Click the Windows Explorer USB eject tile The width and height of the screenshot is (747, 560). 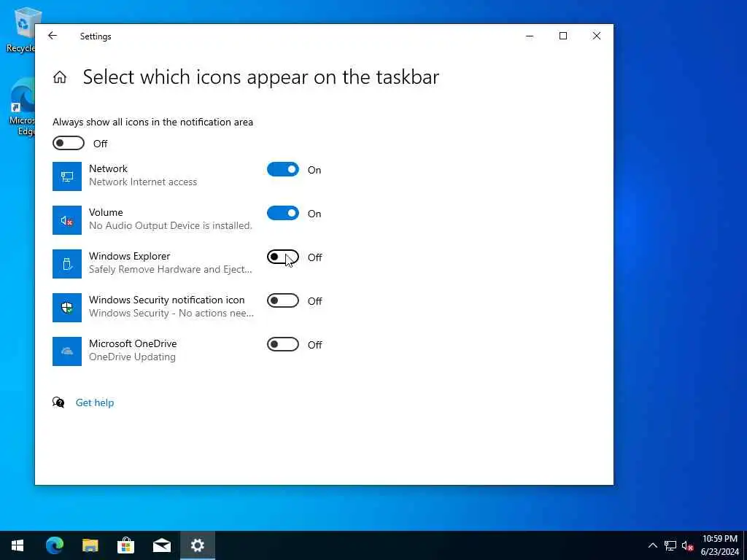tap(66, 264)
